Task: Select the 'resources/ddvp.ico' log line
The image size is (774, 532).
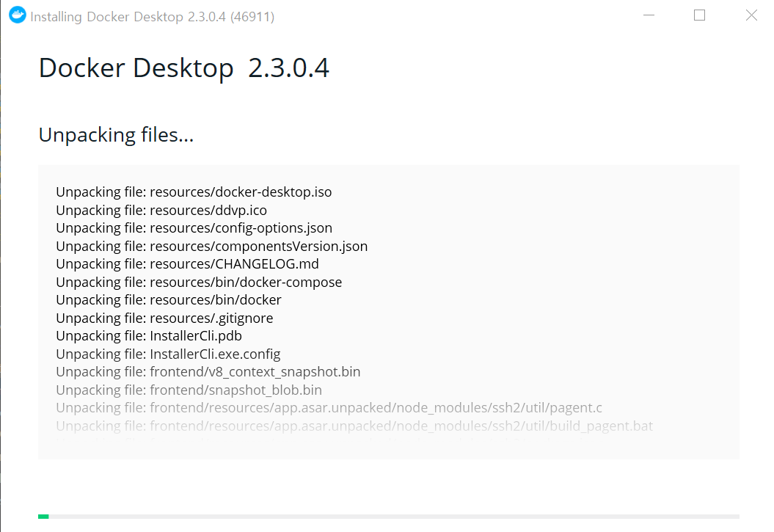Action: coord(161,211)
